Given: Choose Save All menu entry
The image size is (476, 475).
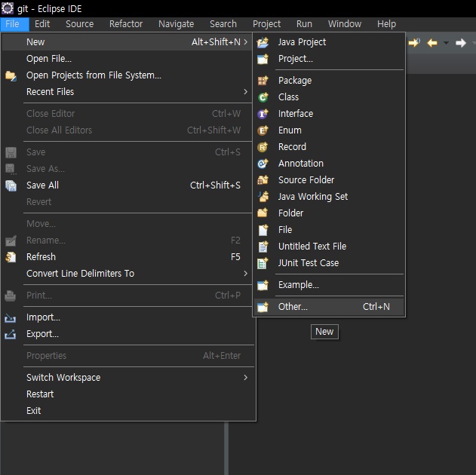Looking at the screenshot, I should [x=127, y=185].
